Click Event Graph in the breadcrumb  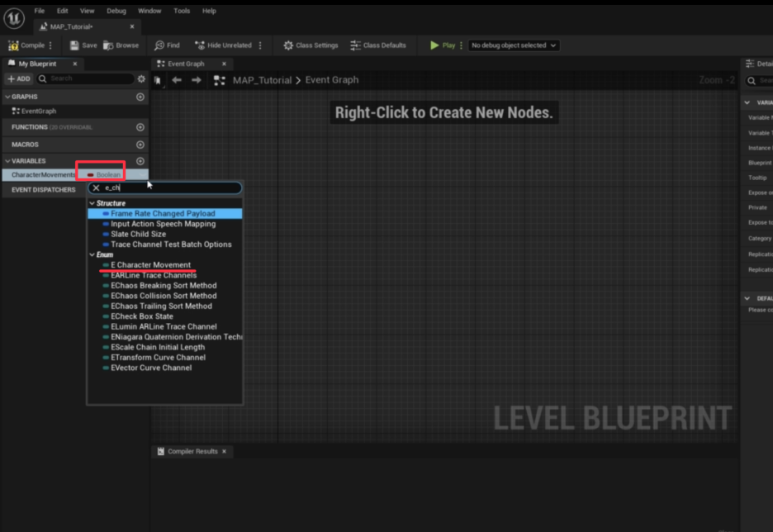tap(332, 80)
